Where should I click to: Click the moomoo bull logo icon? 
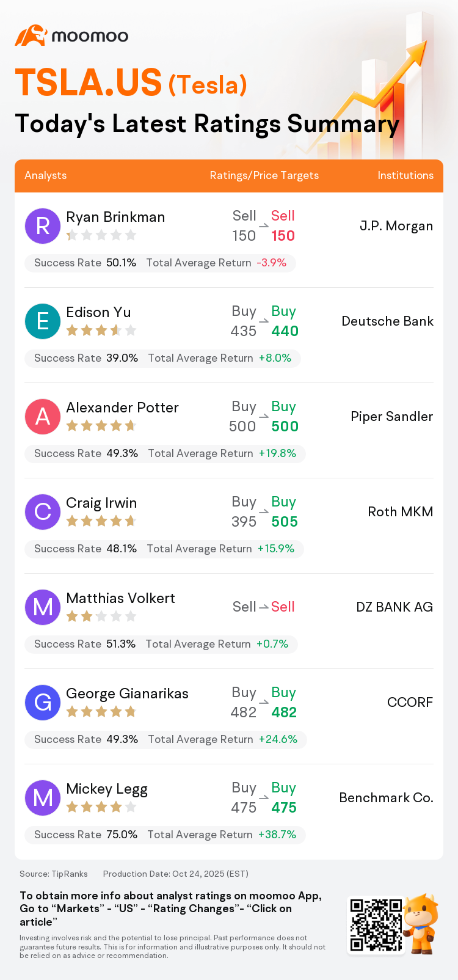[31, 35]
